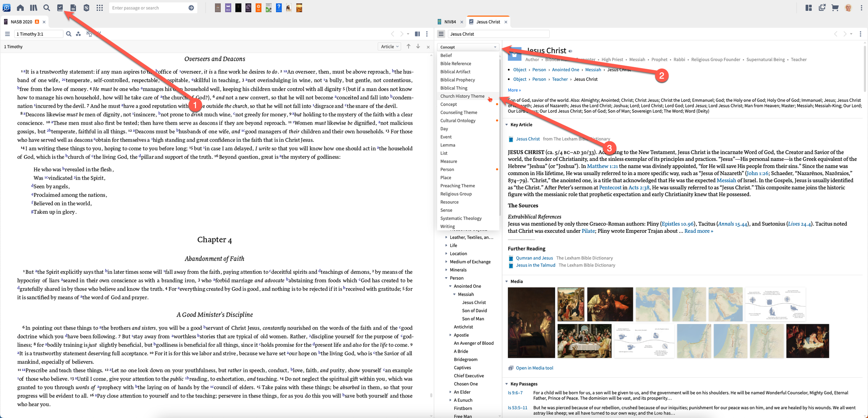The height and width of the screenshot is (418, 868).
Task: Expand the Apostle tree item
Action: (x=450, y=335)
